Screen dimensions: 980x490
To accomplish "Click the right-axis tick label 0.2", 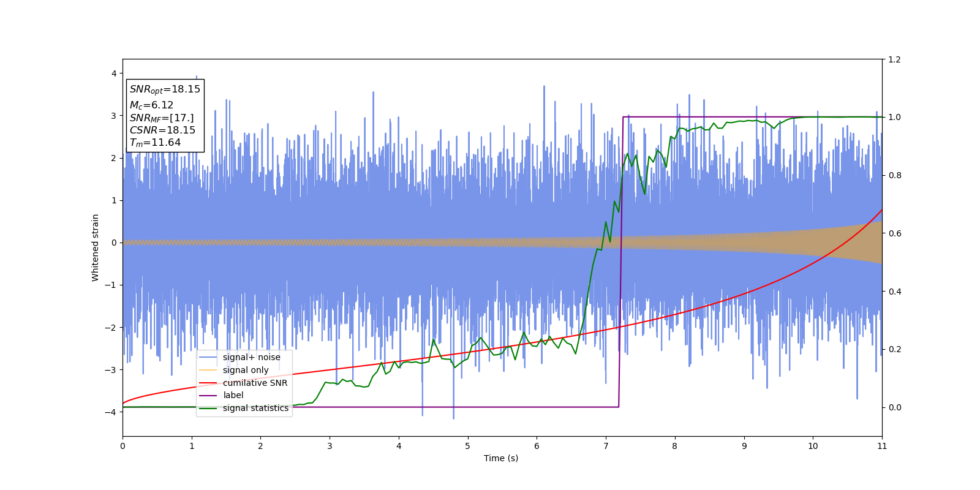I will coord(895,349).
